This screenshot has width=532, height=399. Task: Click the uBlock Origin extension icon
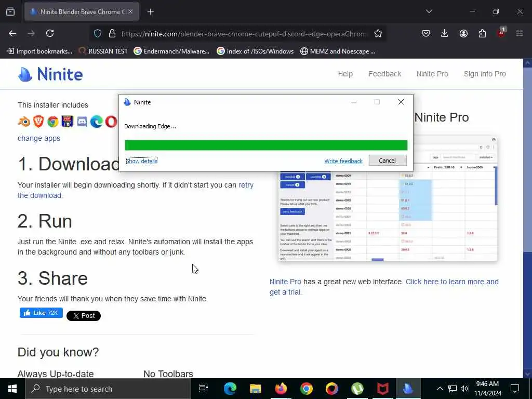pos(501,33)
